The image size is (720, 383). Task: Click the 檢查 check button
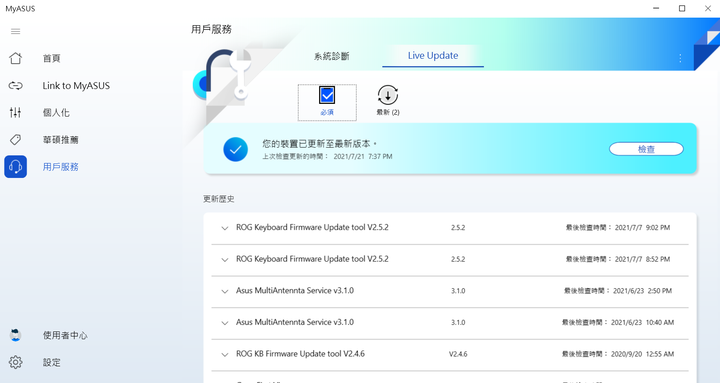coord(646,149)
